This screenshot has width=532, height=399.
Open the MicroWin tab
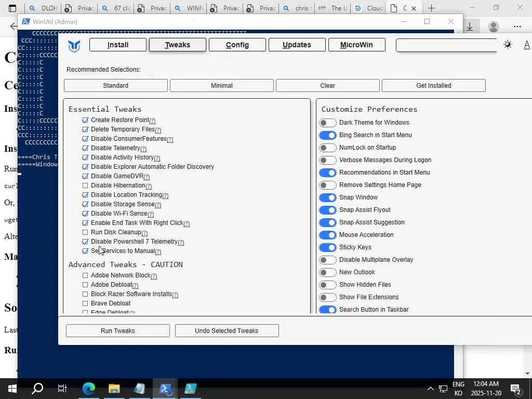click(x=356, y=45)
